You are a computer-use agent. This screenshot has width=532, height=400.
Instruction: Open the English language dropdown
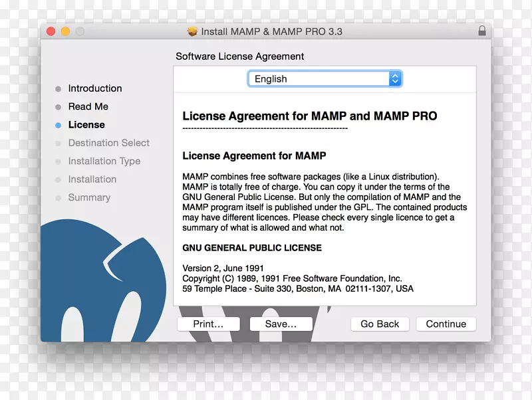[x=325, y=78]
